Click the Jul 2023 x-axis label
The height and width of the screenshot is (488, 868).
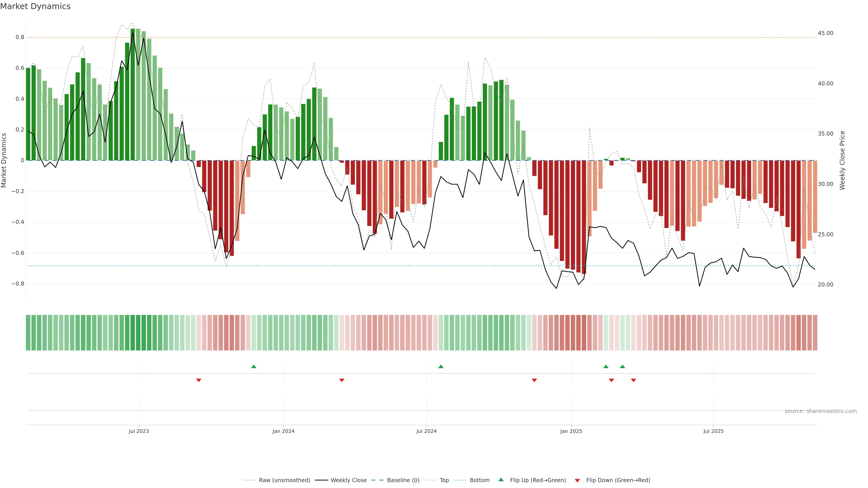click(139, 431)
